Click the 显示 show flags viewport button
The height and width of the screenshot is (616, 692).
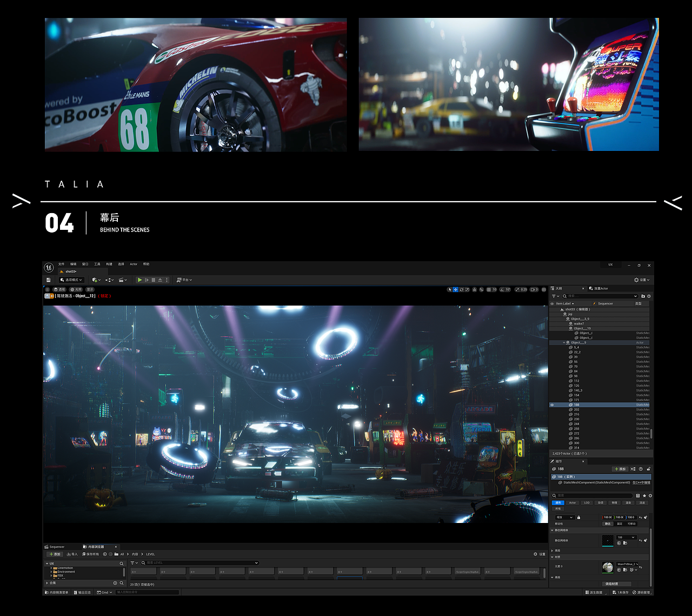coord(90,289)
